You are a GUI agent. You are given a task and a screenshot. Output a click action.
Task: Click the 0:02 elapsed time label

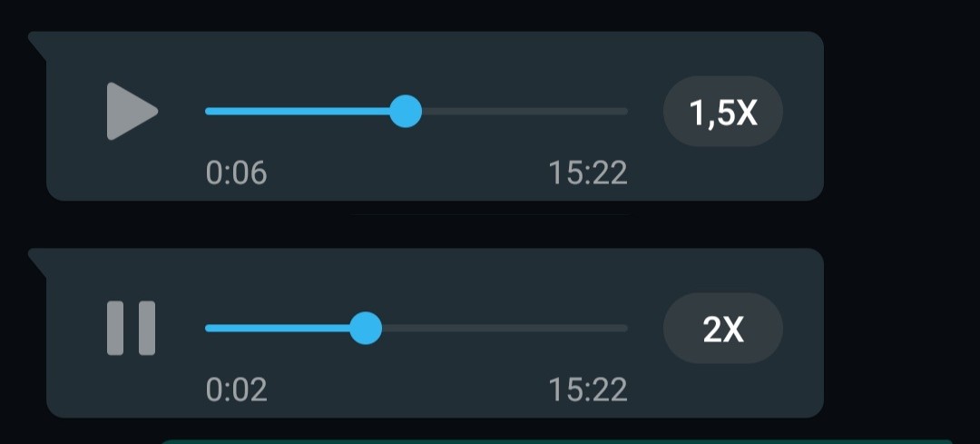point(236,390)
